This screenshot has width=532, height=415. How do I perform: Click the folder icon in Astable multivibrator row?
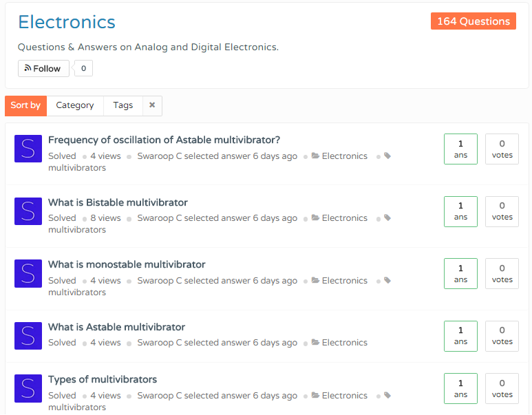tap(315, 342)
